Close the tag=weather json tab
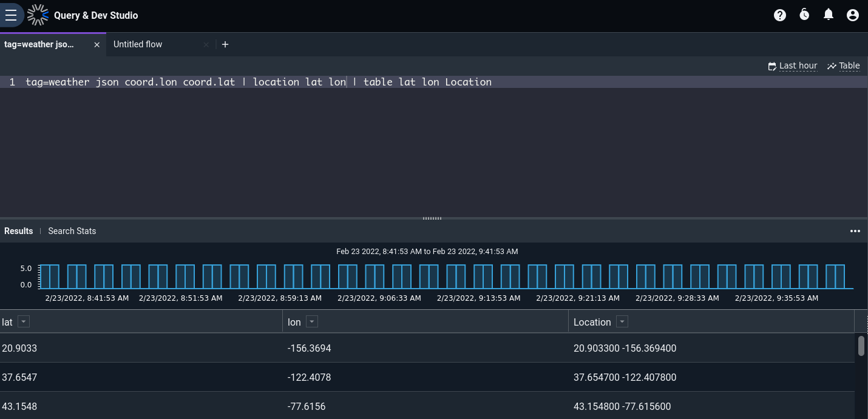 coord(97,45)
